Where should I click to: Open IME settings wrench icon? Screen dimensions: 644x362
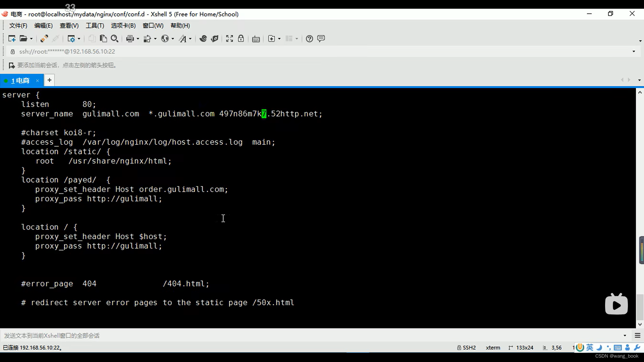[637, 348]
